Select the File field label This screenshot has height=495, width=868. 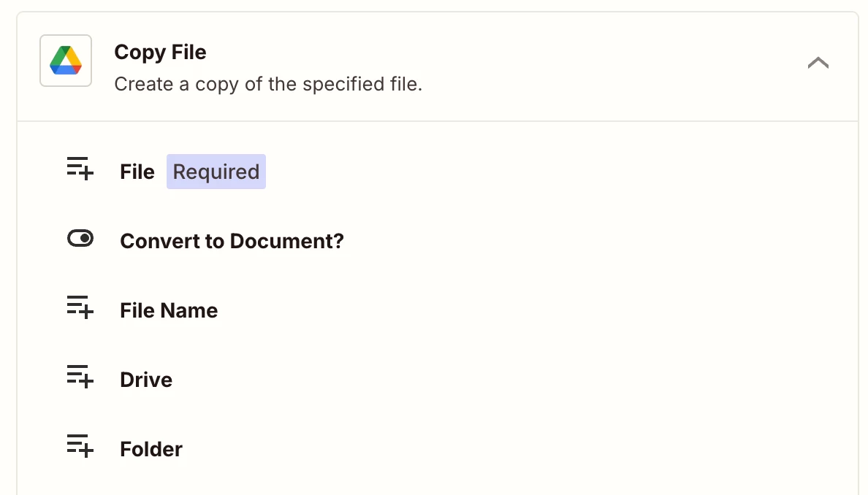point(137,172)
